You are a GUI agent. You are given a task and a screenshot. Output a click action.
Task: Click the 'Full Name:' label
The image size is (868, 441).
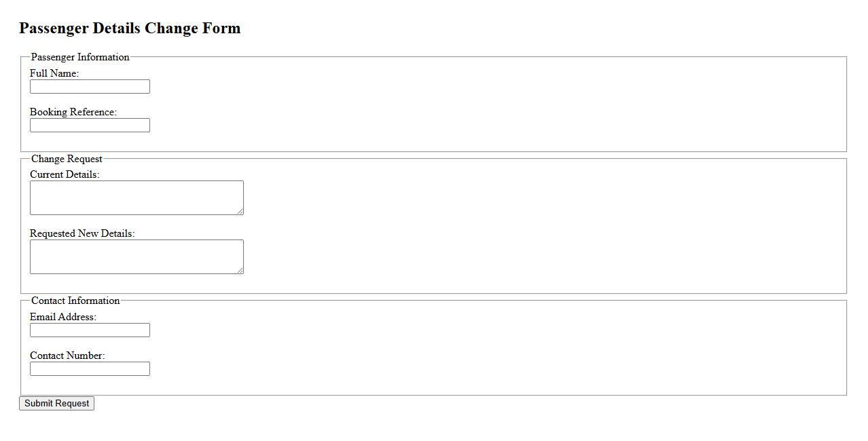tap(54, 73)
